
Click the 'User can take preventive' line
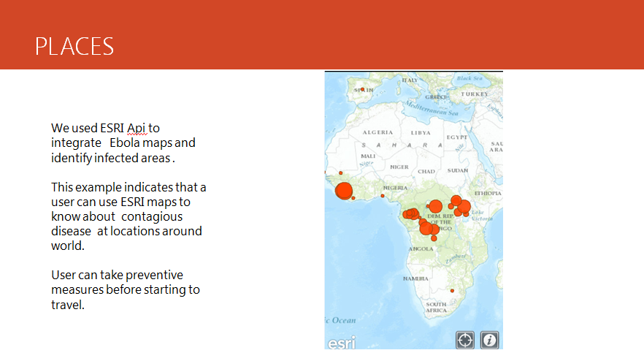[x=117, y=275]
